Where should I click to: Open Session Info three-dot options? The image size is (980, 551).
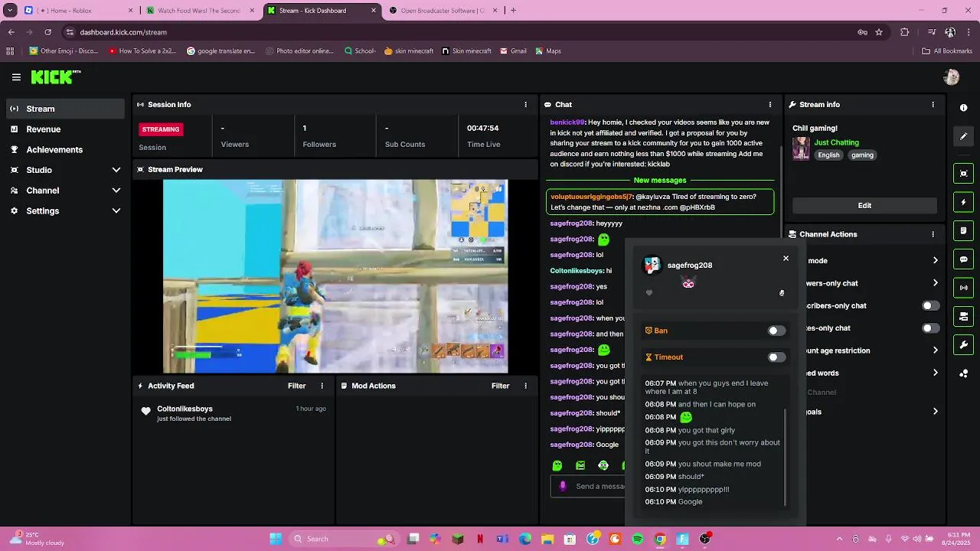[x=525, y=105]
